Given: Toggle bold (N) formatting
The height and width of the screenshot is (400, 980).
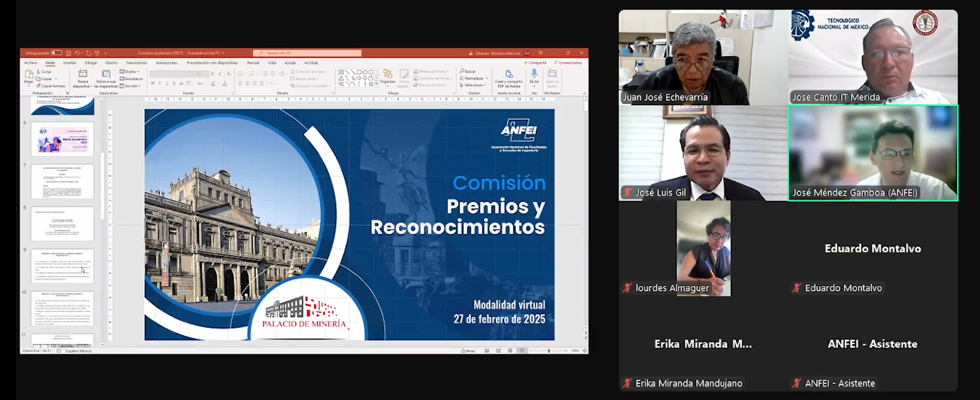Looking at the screenshot, I should pyautogui.click(x=153, y=84).
